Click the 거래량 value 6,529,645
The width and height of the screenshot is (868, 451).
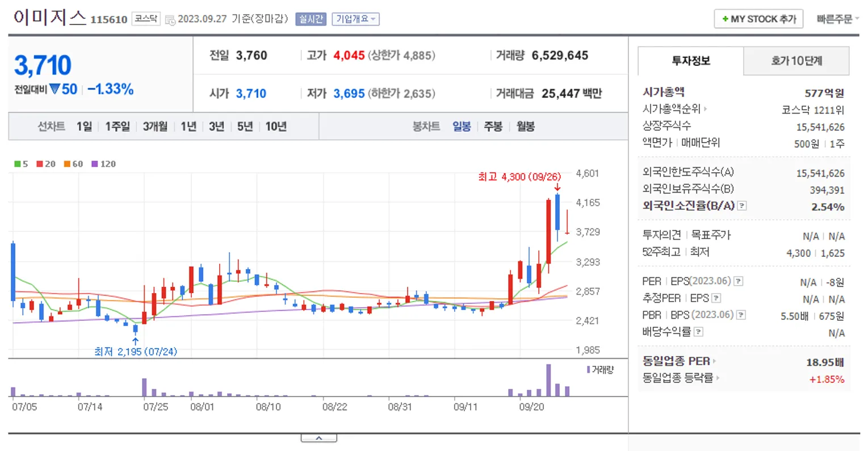(560, 56)
